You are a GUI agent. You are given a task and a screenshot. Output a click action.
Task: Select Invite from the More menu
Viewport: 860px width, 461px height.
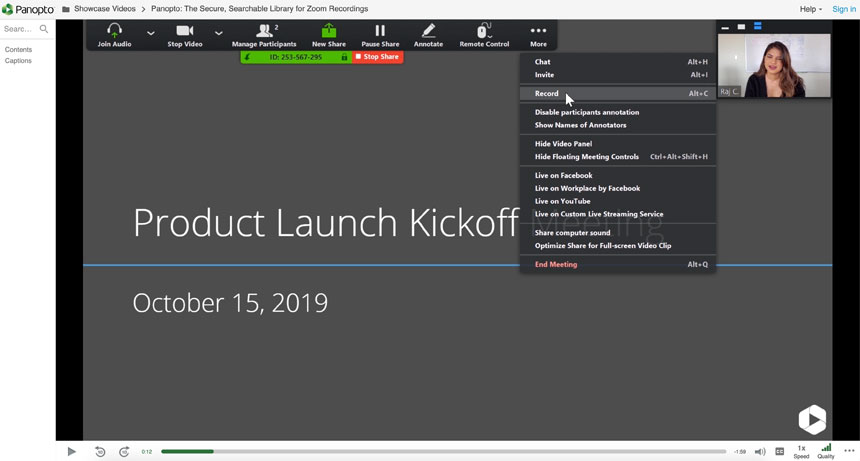click(618, 75)
